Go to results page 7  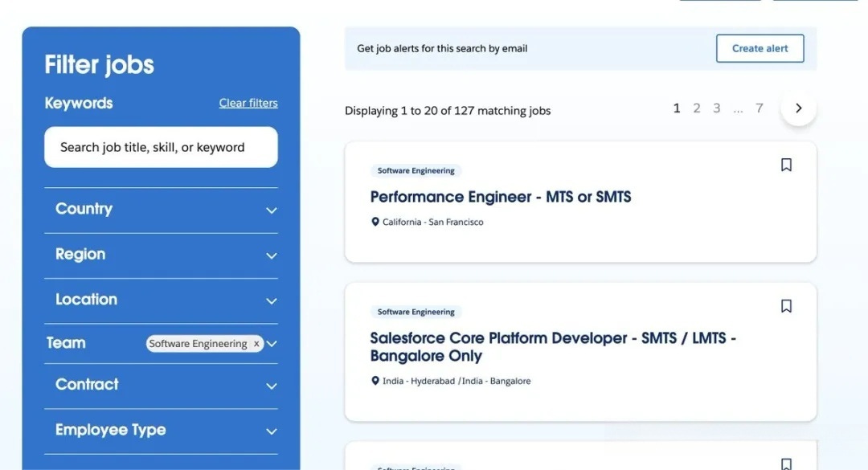pyautogui.click(x=759, y=108)
